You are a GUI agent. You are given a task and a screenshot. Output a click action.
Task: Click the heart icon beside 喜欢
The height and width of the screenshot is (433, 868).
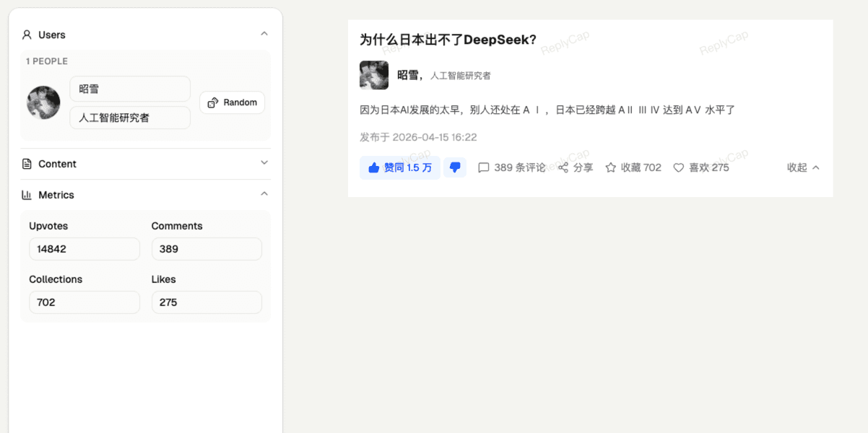pos(679,167)
